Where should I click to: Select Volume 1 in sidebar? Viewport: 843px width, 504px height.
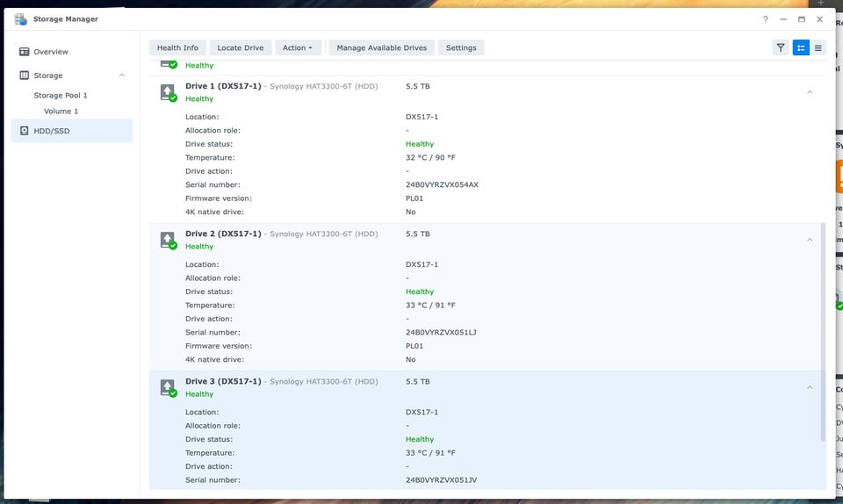[61, 112]
